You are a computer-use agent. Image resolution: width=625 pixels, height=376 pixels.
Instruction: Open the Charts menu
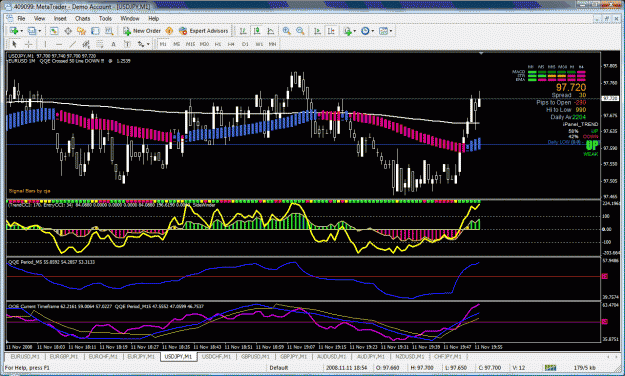pyautogui.click(x=83, y=18)
